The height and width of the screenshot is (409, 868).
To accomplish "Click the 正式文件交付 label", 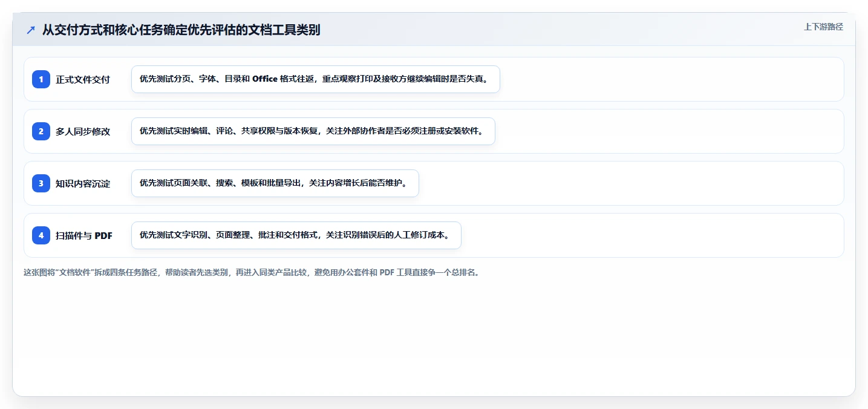I will coord(83,79).
